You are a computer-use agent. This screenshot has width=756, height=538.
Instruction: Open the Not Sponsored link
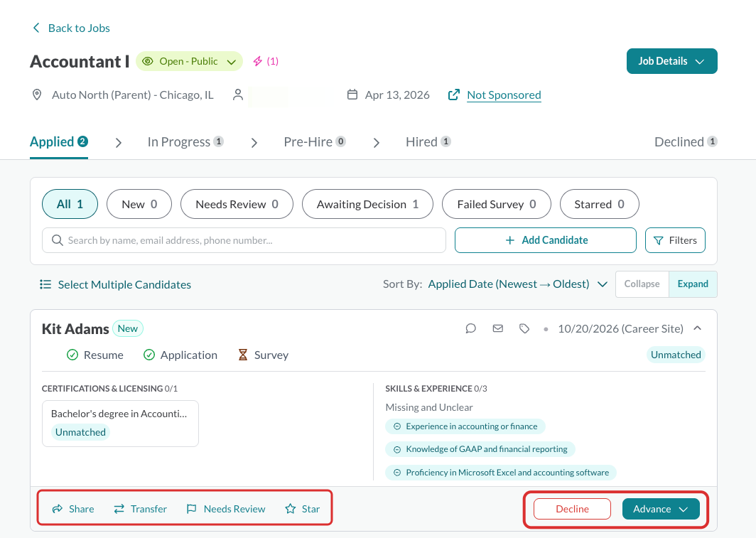[x=504, y=95]
